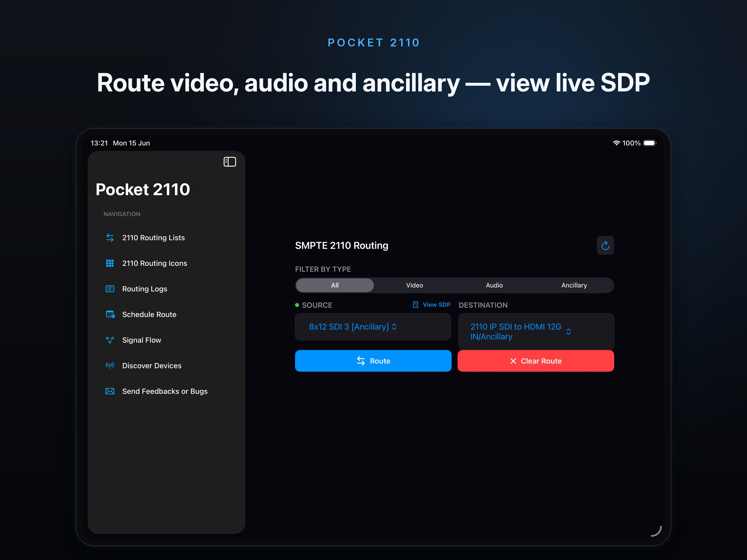Open 2110 Routing Icons view
The height and width of the screenshot is (560, 747).
point(166,263)
